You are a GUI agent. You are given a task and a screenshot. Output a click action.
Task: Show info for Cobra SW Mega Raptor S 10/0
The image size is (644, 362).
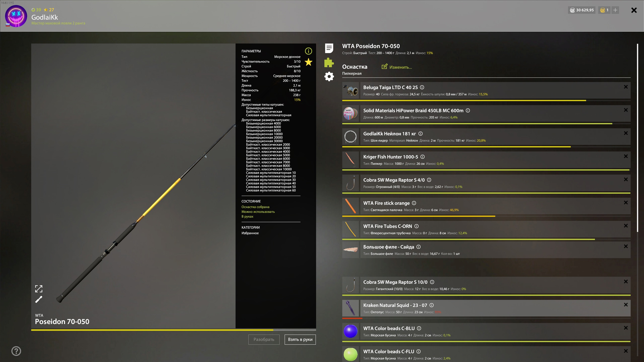(432, 282)
